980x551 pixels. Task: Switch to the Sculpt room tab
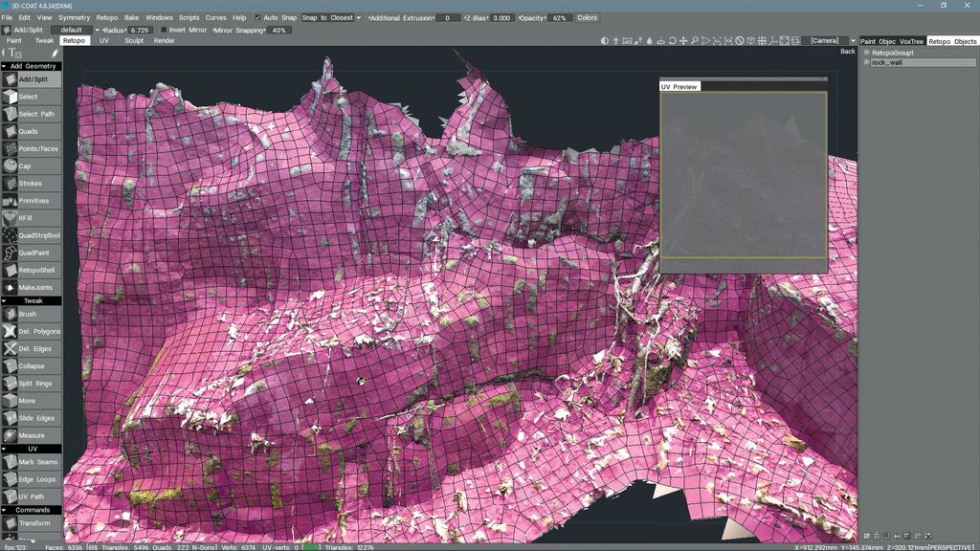tap(134, 40)
